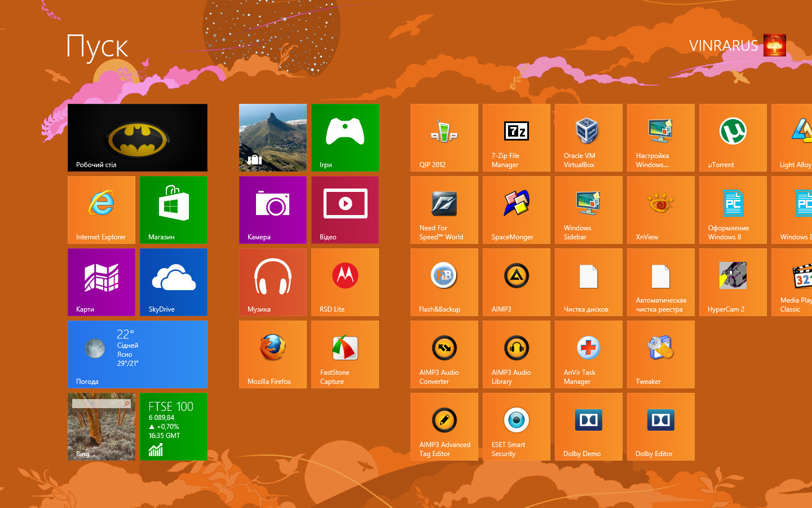Launch AIMP3 Audio Converter tile
The height and width of the screenshot is (508, 812).
444,354
